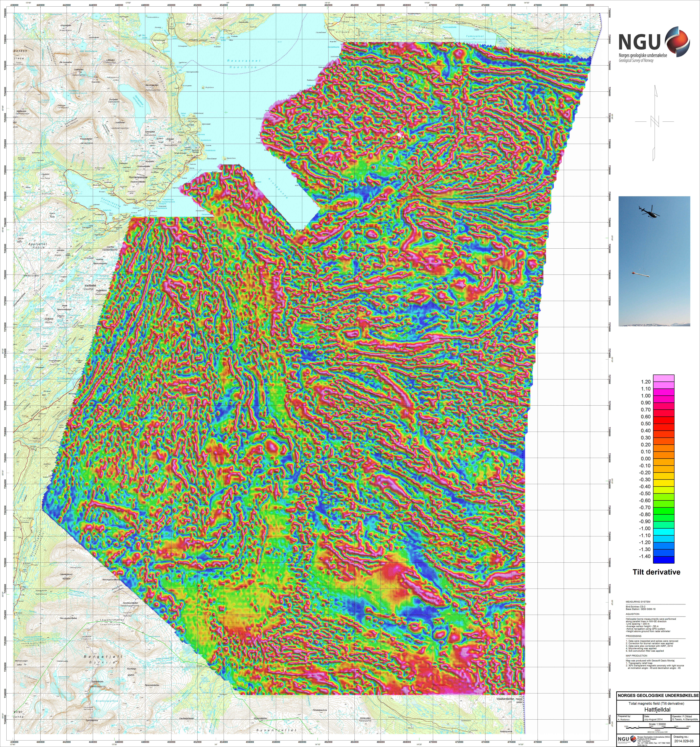Screen dimensions: 700x747
Task: Click the 'NORGES GEOLOGISKE UNDERSØKELSE' header
Action: point(658,695)
